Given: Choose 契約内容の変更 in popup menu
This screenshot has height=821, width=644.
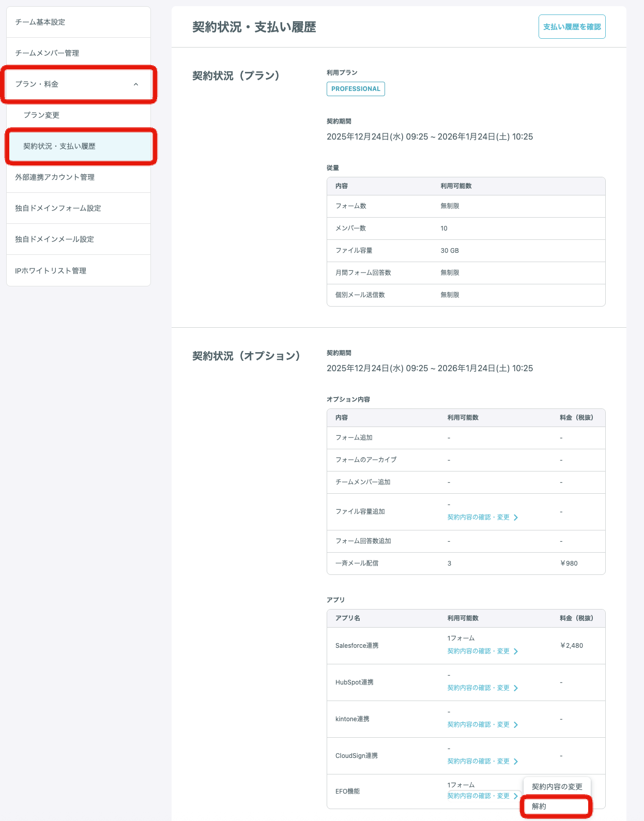Looking at the screenshot, I should [x=557, y=787].
